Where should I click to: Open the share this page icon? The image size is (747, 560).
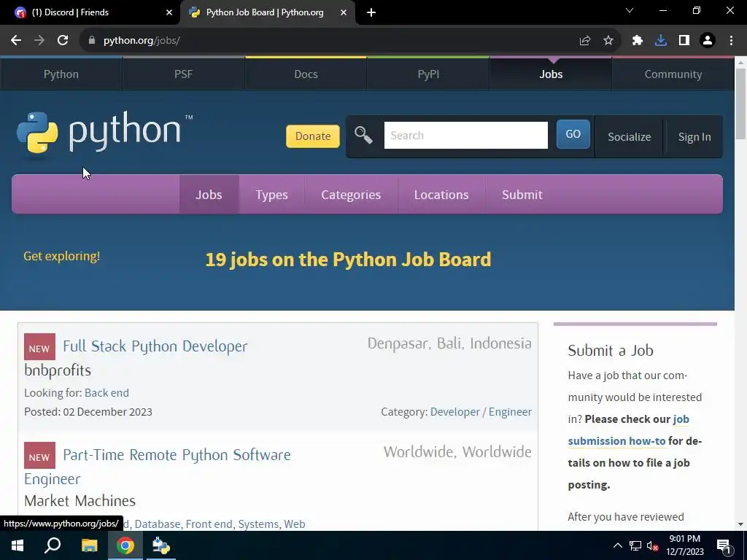[585, 41]
